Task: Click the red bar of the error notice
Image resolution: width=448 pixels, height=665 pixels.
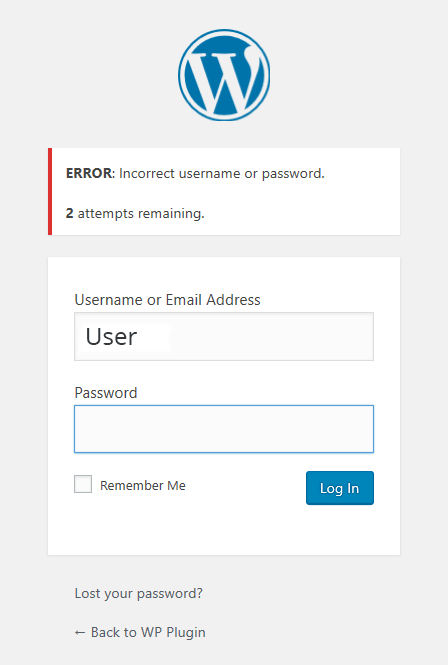Action: click(x=50, y=191)
